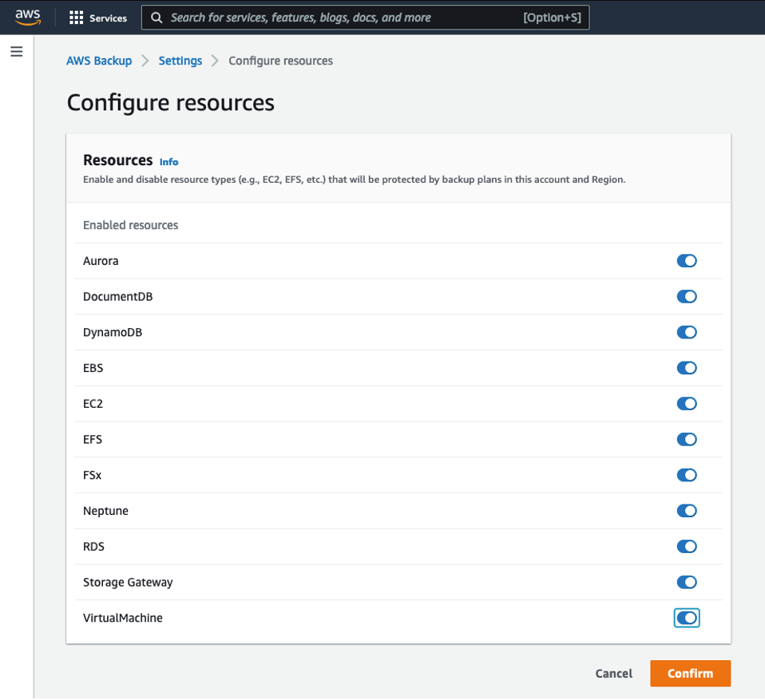Viewport: 765px width, 700px height.
Task: Open Settings from the breadcrumb trail
Action: pos(180,60)
